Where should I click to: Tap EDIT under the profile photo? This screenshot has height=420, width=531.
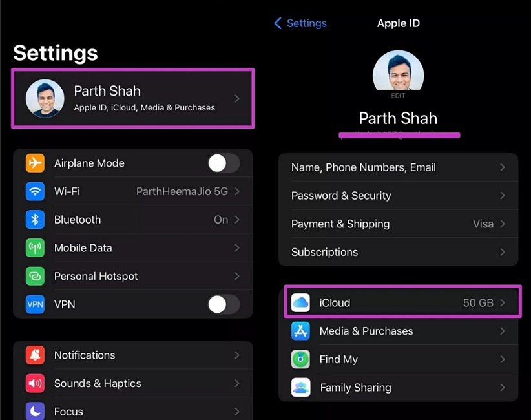[399, 96]
